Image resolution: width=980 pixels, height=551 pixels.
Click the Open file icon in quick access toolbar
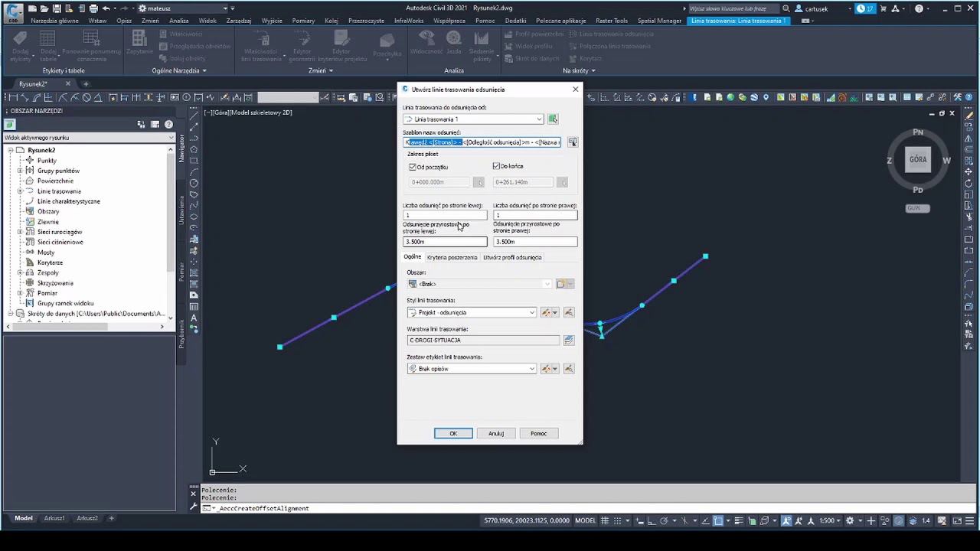tap(44, 8)
